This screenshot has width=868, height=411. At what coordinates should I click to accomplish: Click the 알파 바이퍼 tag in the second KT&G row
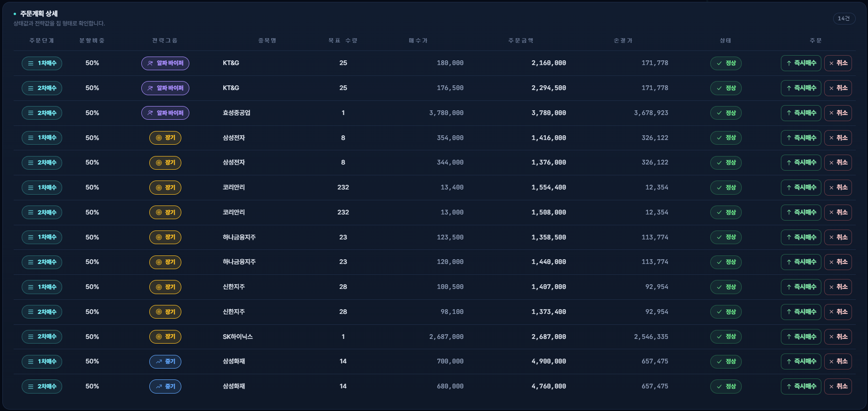[165, 88]
